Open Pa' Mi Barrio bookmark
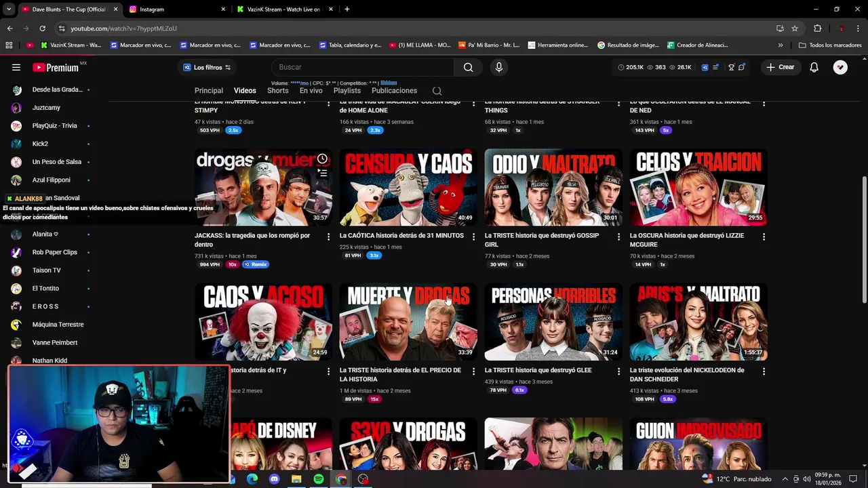This screenshot has height=488, width=868. pos(489,45)
